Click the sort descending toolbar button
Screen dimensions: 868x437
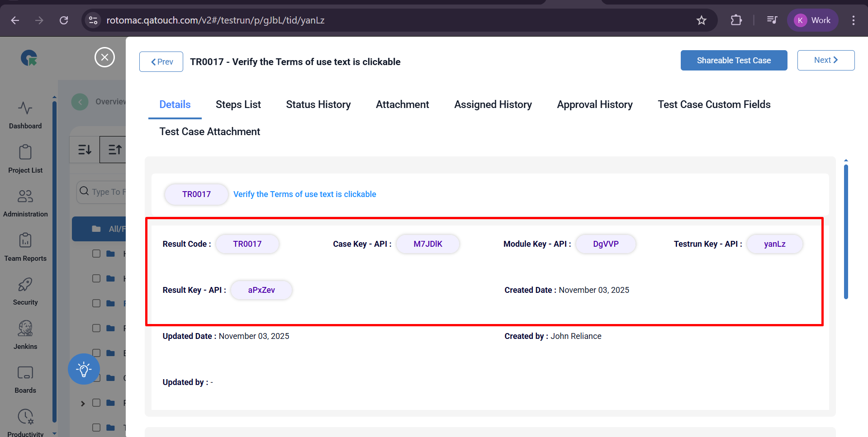(85, 150)
